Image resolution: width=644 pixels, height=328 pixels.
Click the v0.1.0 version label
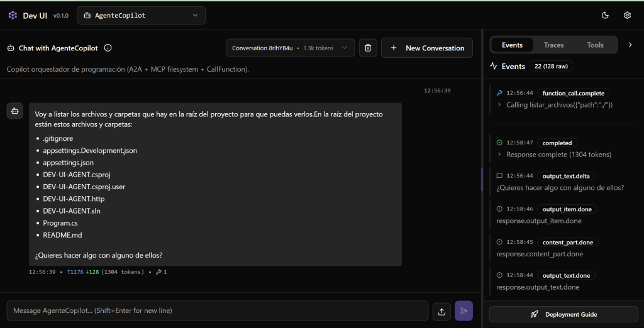tap(61, 16)
